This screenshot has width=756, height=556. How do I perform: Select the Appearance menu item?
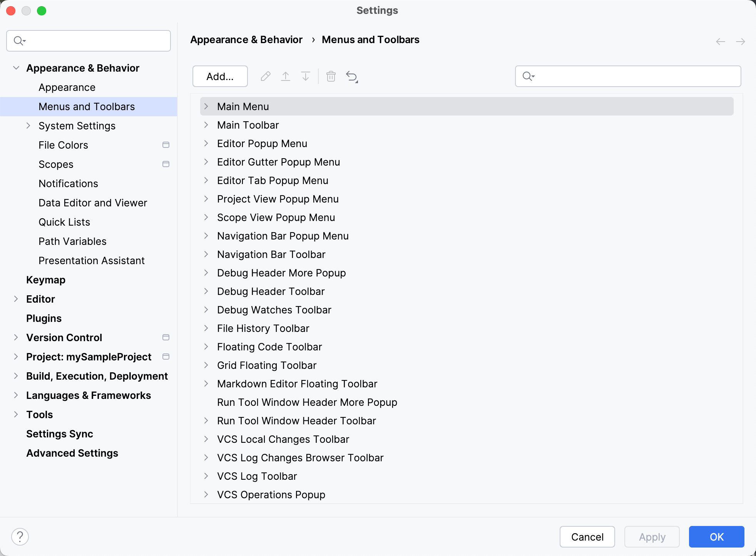pyautogui.click(x=67, y=87)
